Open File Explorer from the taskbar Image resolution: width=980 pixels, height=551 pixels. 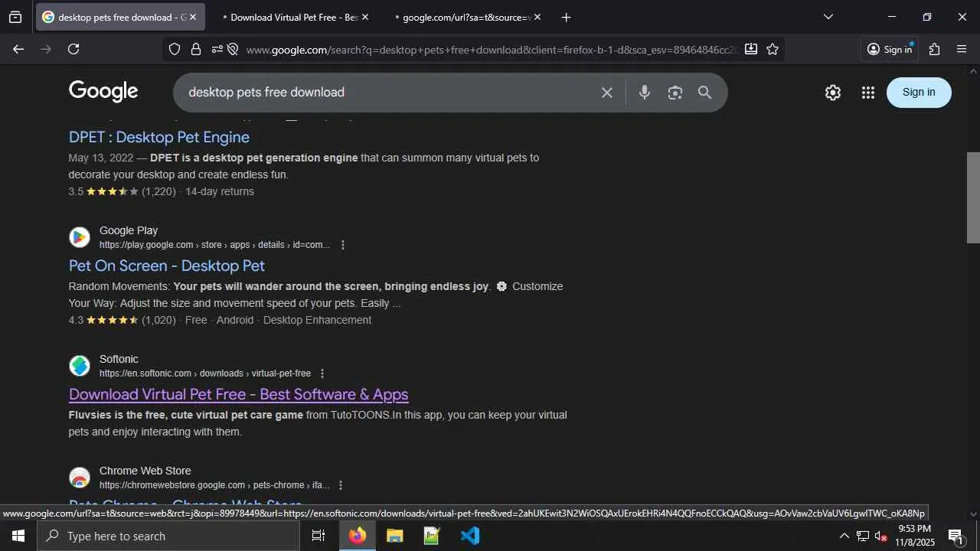[x=395, y=536]
